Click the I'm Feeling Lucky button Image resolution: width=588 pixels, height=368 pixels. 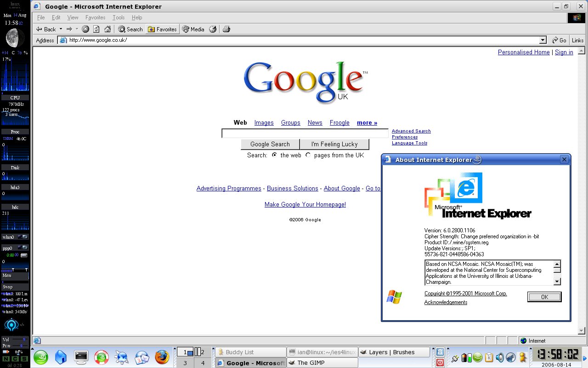[x=334, y=144]
